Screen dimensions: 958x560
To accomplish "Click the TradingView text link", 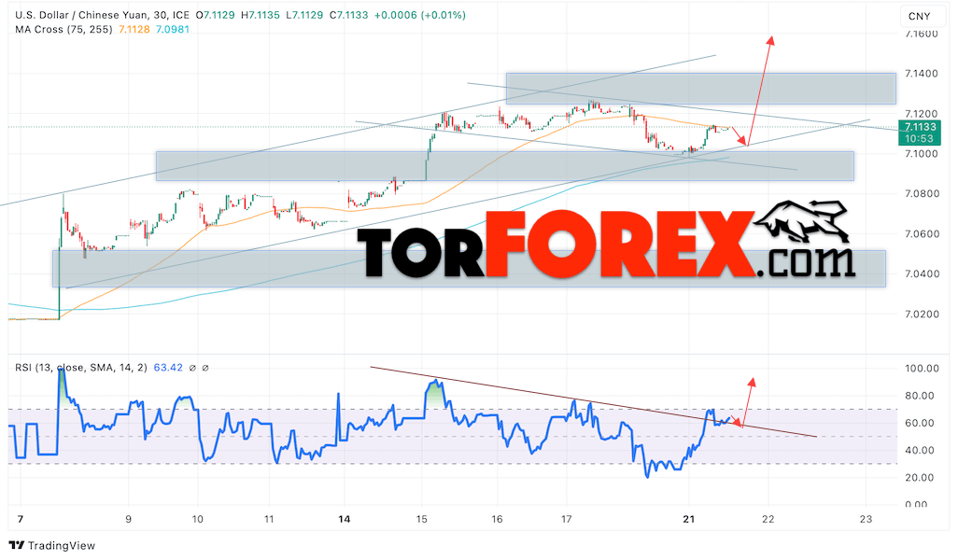I will 62,545.
